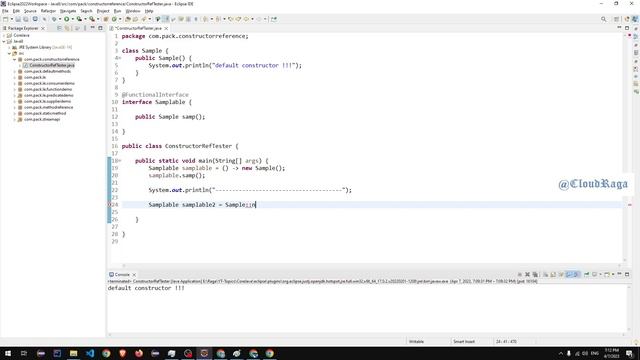Viewport: 640px width, 360px height.
Task: Select ConstructorRefTester.java in Package Explorer
Action: click(51, 65)
